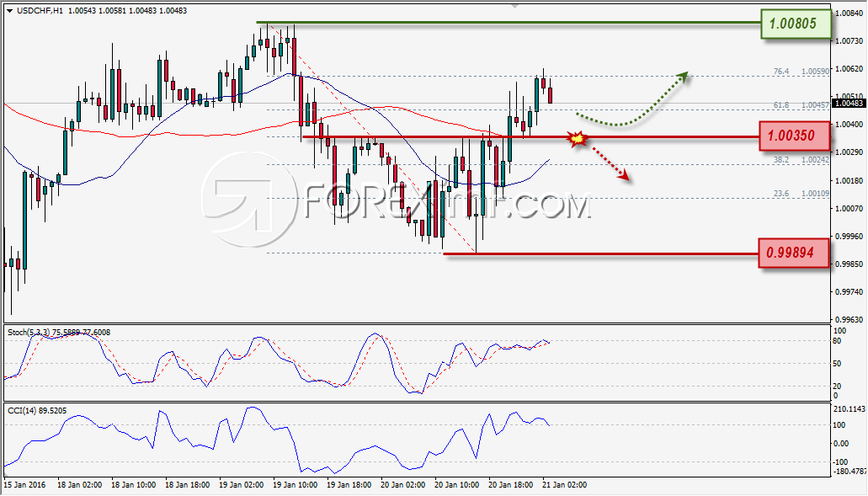Click the Stochastic scale value 80
868x496 pixels.
click(838, 341)
